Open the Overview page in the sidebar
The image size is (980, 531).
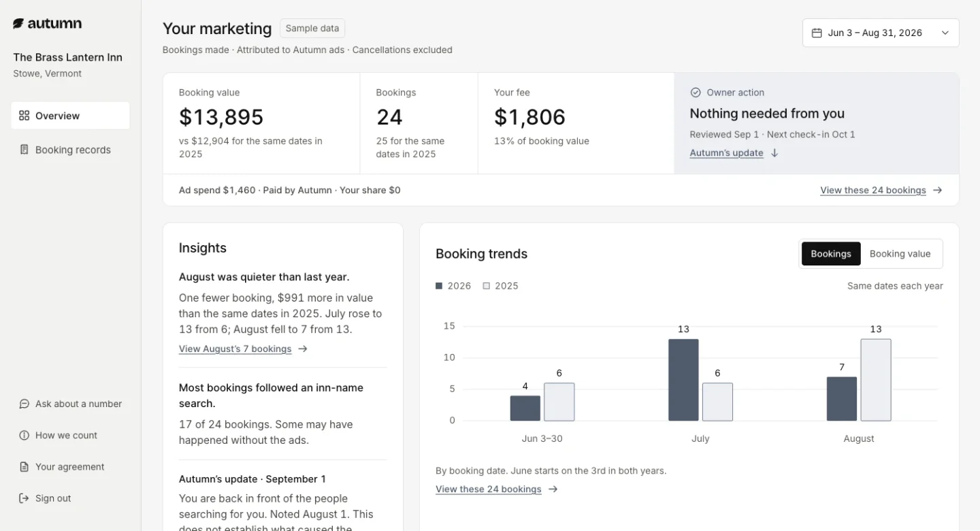click(70, 116)
